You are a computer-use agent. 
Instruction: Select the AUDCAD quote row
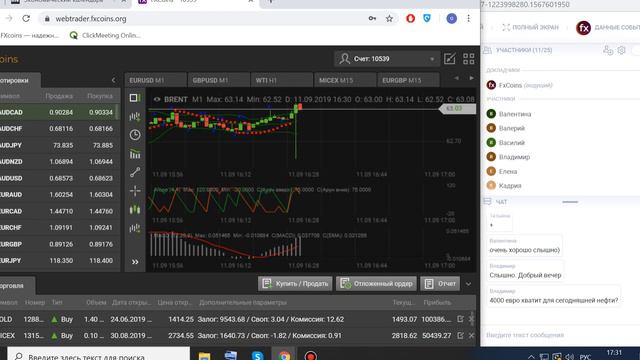pyautogui.click(x=59, y=112)
